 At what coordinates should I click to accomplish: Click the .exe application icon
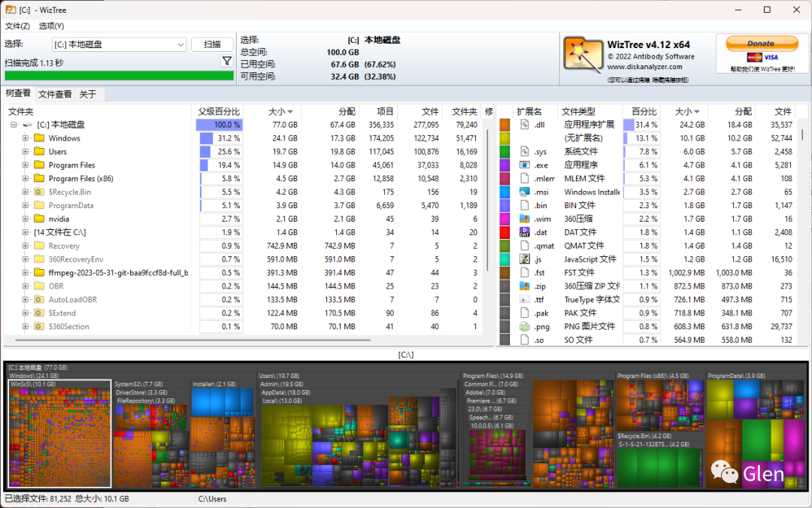[525, 165]
